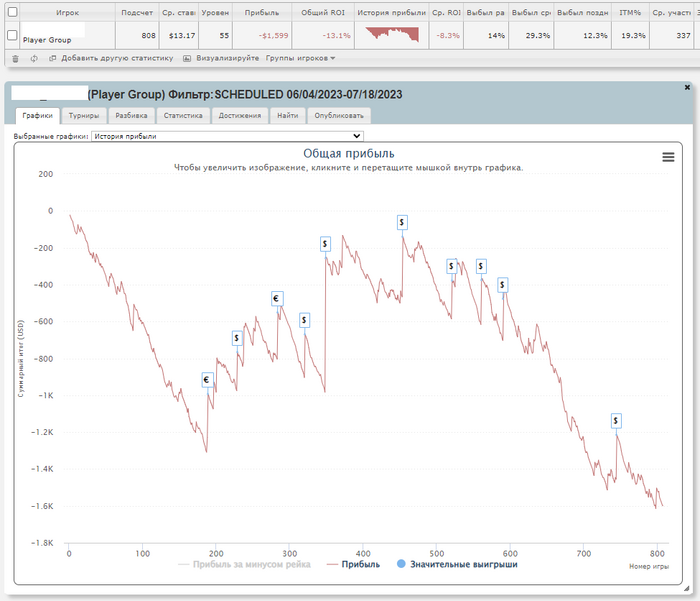700x601 pixels.
Task: Switch to the 'Турниры' tab
Action: coord(84,116)
